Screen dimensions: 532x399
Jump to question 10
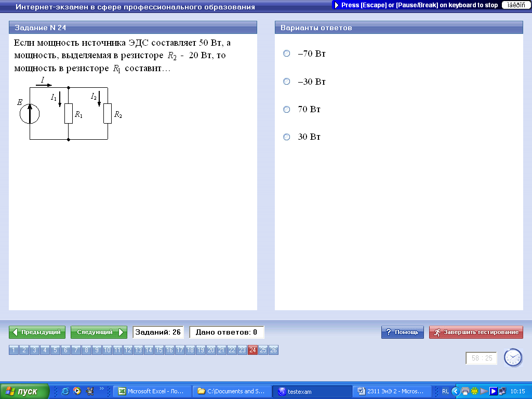(107, 350)
